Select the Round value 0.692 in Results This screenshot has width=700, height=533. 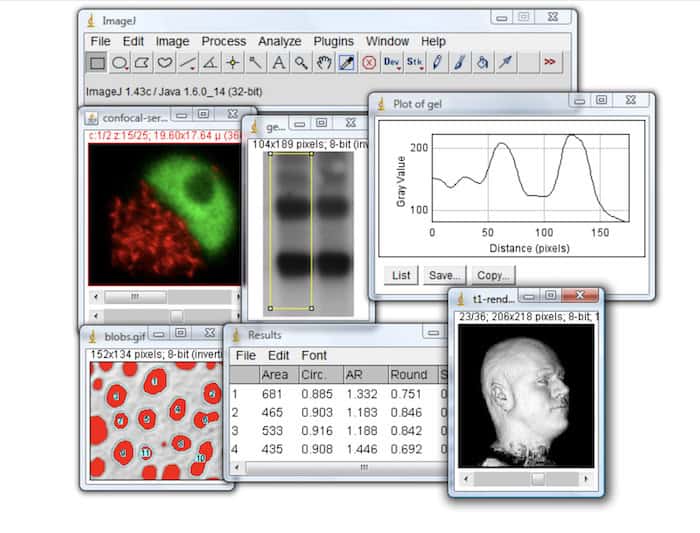(x=406, y=449)
